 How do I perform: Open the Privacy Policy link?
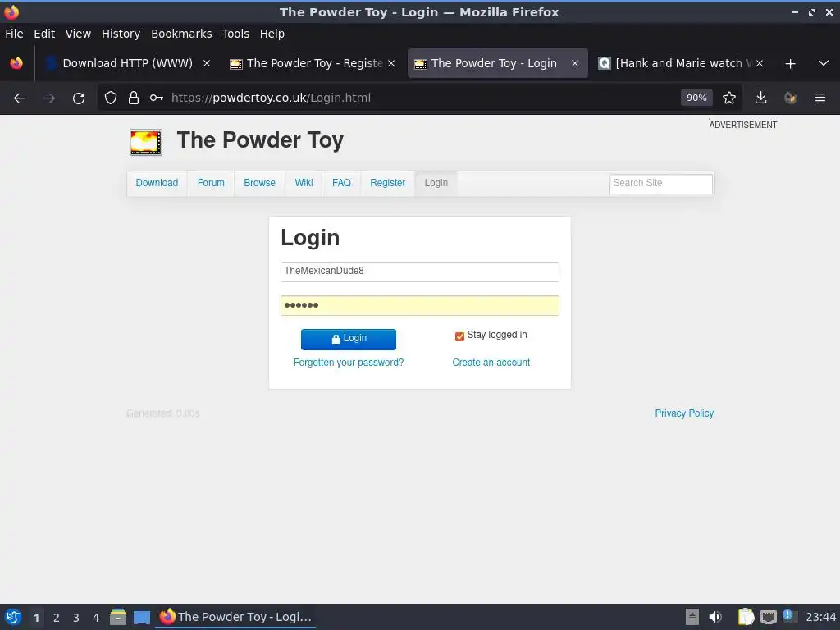point(684,413)
